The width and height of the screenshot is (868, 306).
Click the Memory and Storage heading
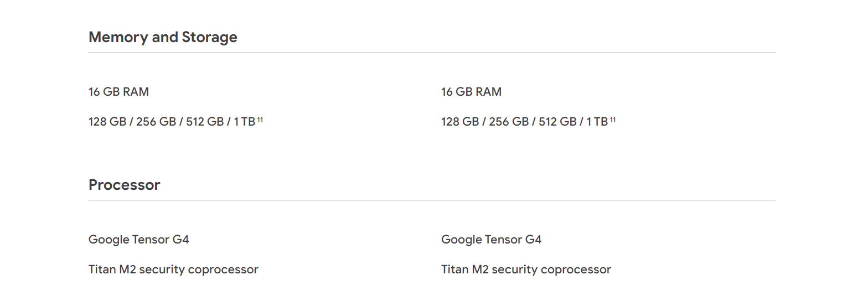(163, 37)
